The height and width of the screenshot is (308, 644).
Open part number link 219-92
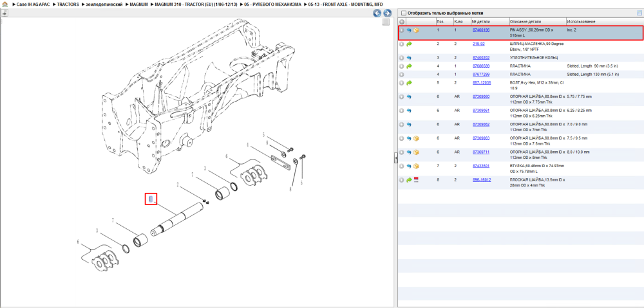pos(478,44)
